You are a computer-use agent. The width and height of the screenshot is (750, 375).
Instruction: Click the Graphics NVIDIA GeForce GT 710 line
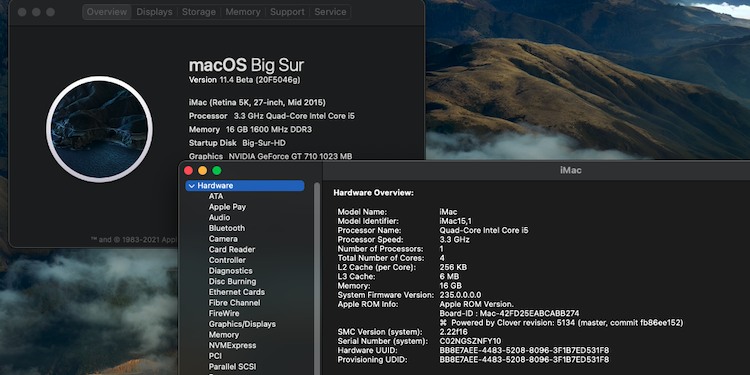[x=270, y=156]
